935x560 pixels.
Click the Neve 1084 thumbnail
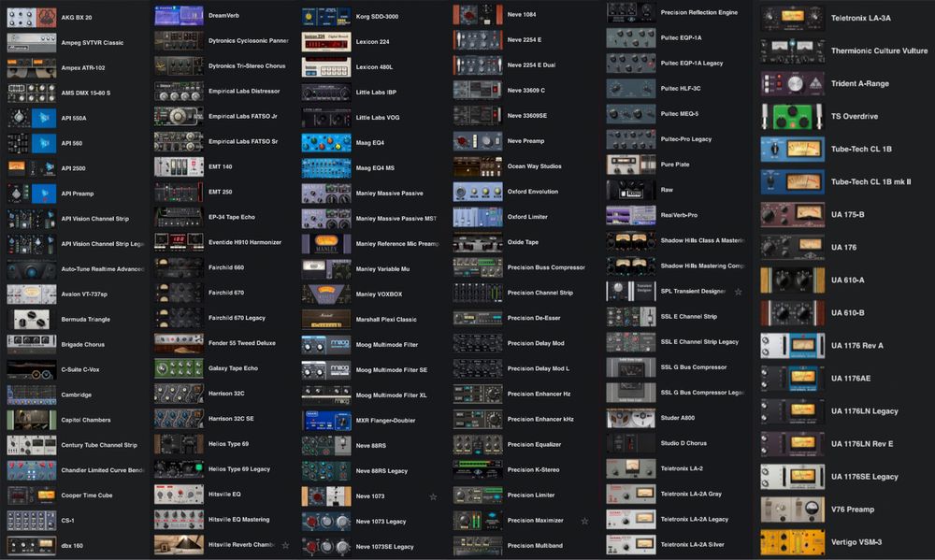[x=478, y=14]
